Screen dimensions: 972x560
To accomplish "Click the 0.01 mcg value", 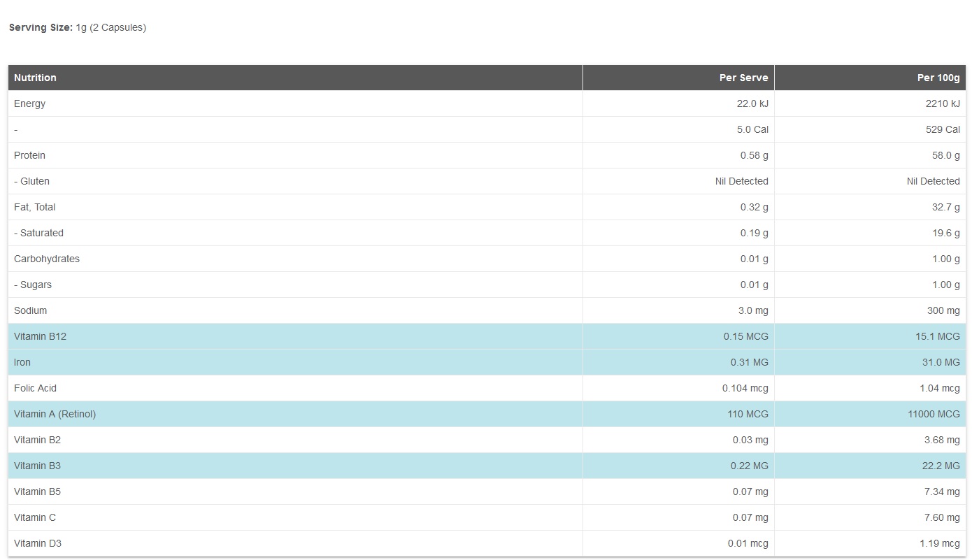I will tap(748, 543).
